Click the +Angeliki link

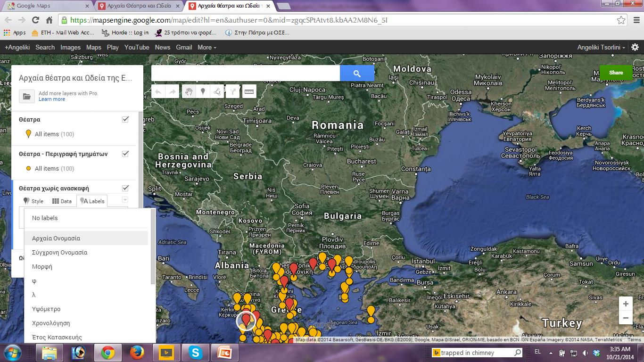(17, 47)
